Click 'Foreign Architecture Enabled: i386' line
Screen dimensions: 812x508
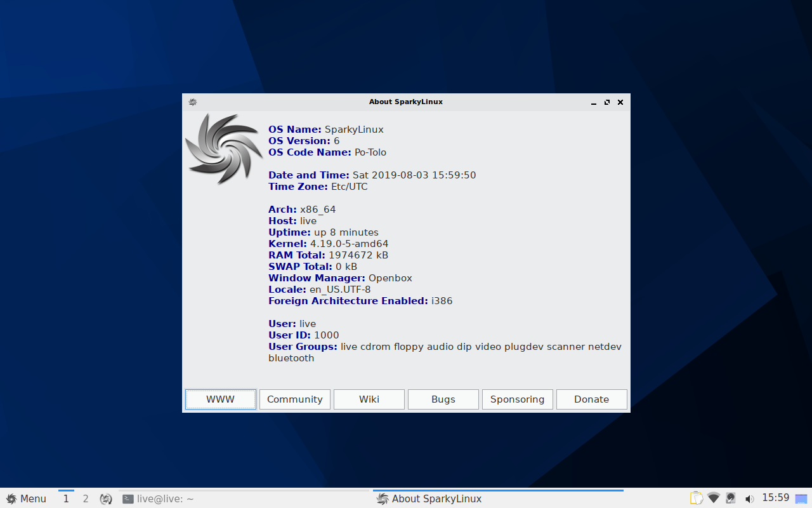point(361,301)
